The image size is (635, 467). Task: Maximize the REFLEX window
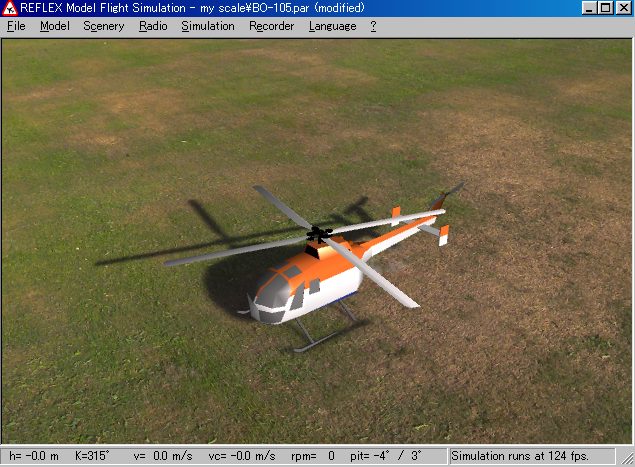606,8
